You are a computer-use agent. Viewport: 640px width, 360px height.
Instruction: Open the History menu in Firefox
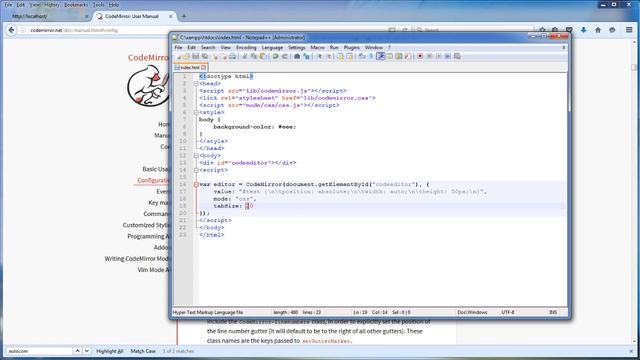tap(51, 5)
